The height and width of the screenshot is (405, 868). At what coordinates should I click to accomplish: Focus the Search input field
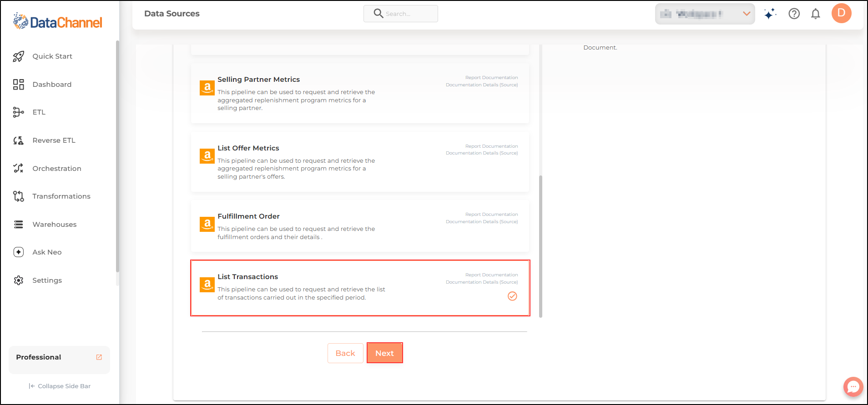click(401, 14)
